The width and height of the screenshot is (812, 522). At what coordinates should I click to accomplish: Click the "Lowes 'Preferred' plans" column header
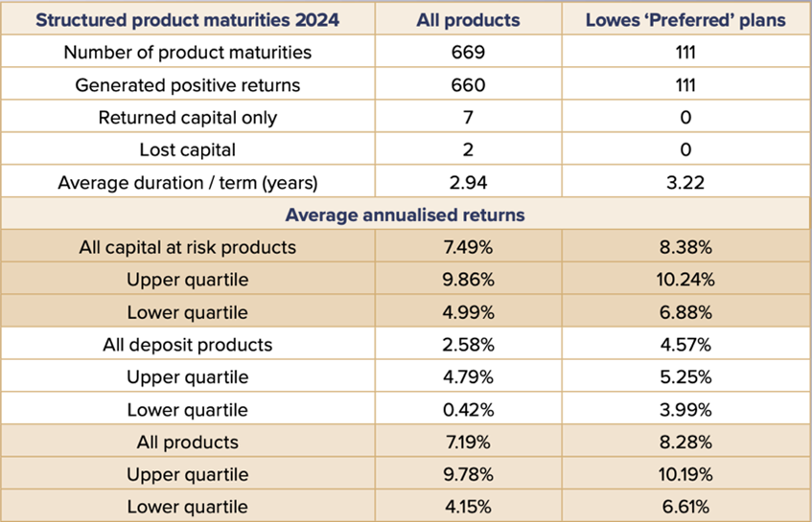pos(685,19)
